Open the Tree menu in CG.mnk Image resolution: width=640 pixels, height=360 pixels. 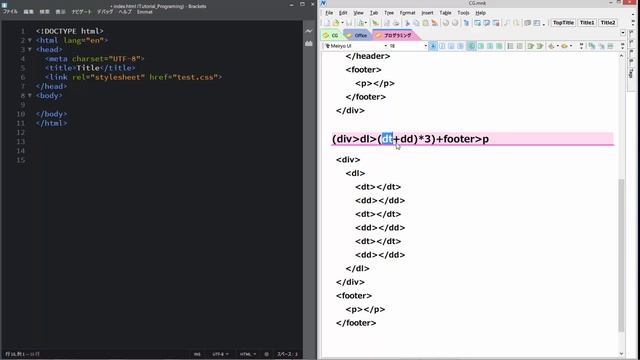tap(389, 13)
